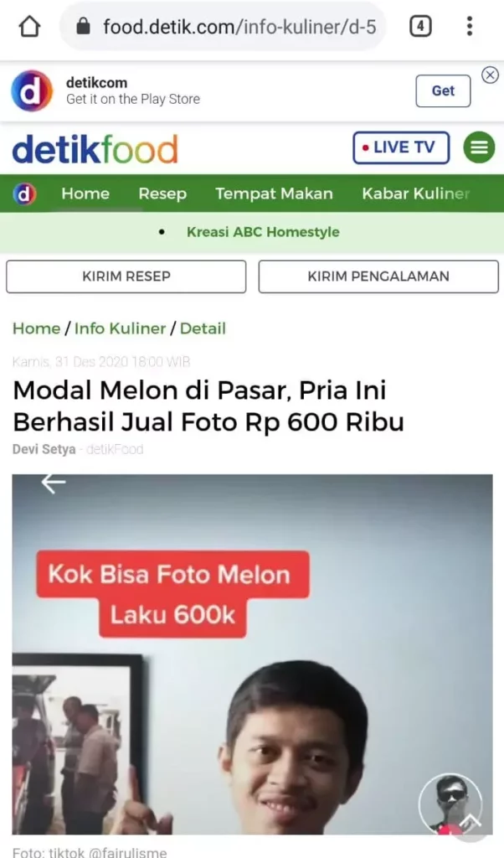504x858 pixels.
Task: Tap the browser home icon
Action: pyautogui.click(x=29, y=26)
